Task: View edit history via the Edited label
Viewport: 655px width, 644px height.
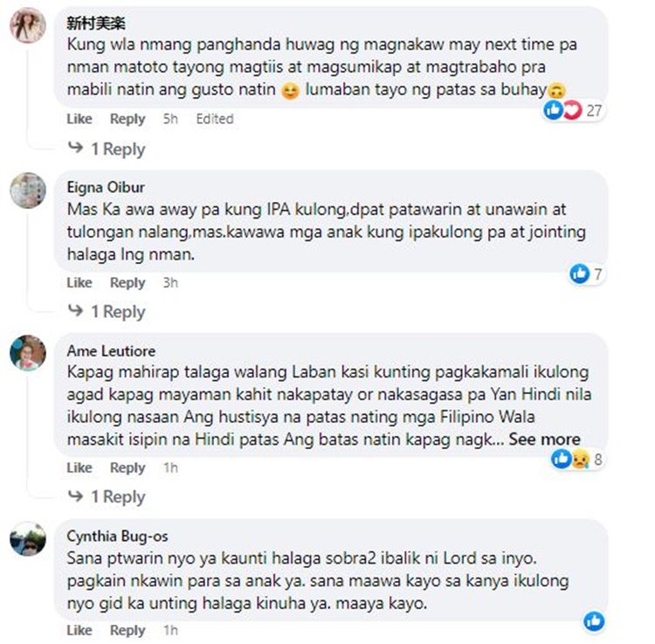Action: pyautogui.click(x=215, y=119)
